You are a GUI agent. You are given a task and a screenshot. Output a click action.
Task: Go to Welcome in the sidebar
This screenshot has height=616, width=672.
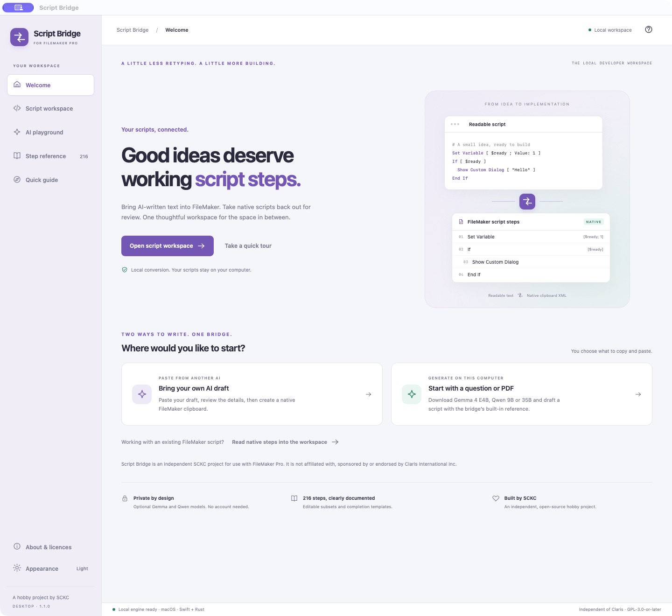click(x=50, y=85)
